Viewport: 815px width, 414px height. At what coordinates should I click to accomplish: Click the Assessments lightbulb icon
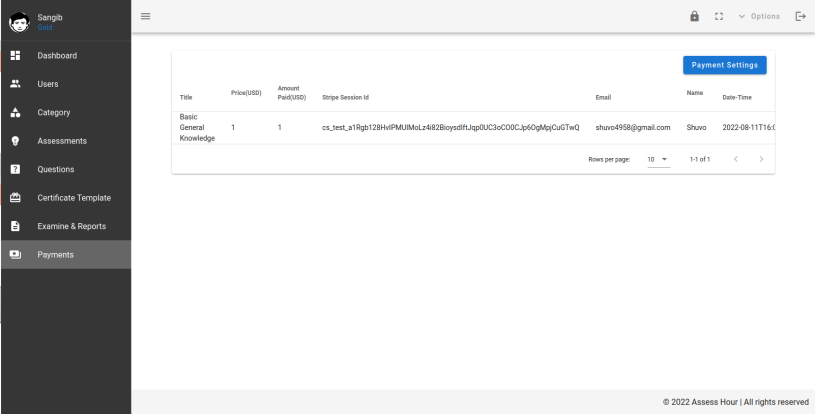tap(15, 141)
